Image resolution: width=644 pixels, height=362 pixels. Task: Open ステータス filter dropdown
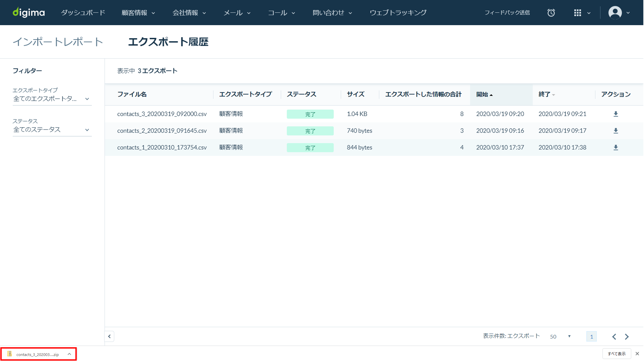[x=52, y=130]
